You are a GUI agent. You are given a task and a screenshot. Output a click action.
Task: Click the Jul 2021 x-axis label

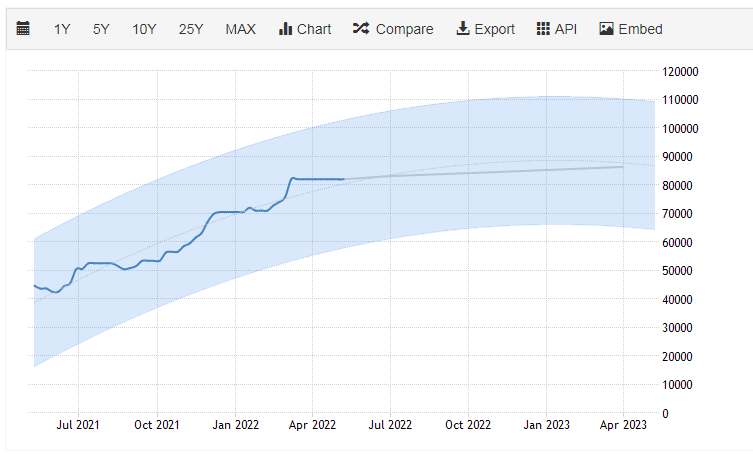(78, 425)
